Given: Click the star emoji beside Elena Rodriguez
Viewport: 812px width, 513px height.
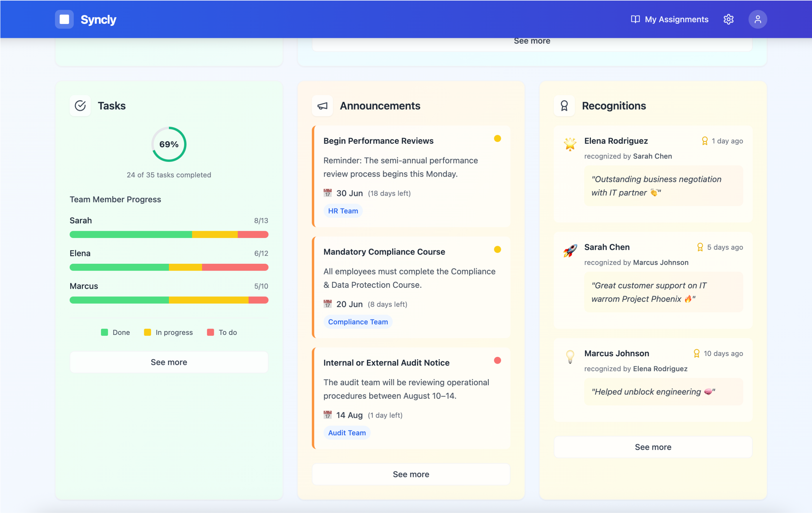Looking at the screenshot, I should click(570, 144).
